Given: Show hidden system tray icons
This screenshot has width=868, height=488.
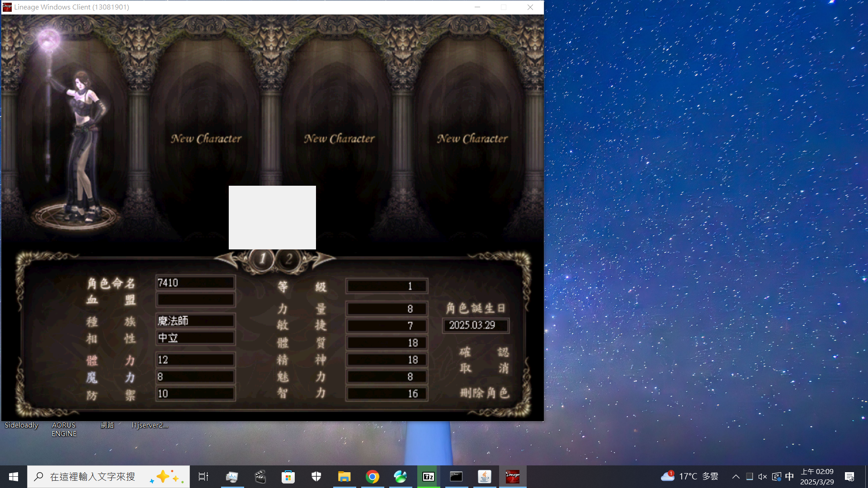Looking at the screenshot, I should [736, 477].
